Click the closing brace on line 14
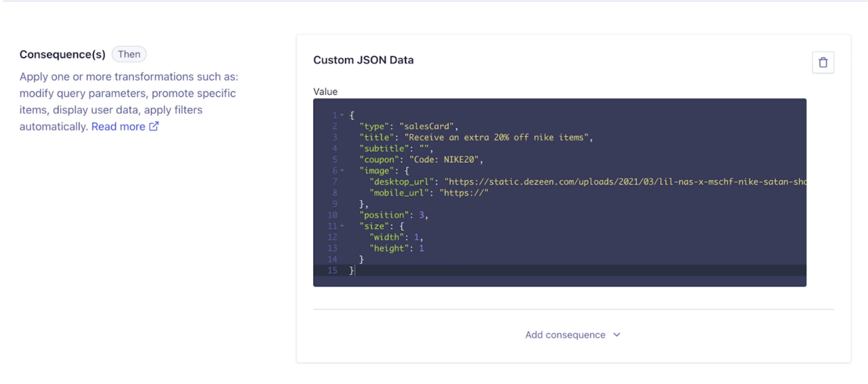The width and height of the screenshot is (868, 384). pyautogui.click(x=361, y=259)
